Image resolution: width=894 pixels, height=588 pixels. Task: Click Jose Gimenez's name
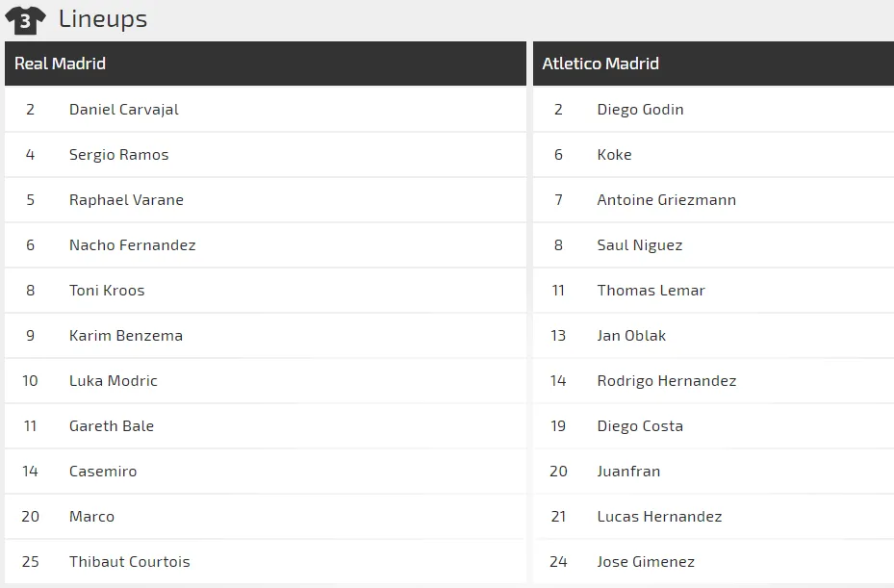[x=646, y=562]
